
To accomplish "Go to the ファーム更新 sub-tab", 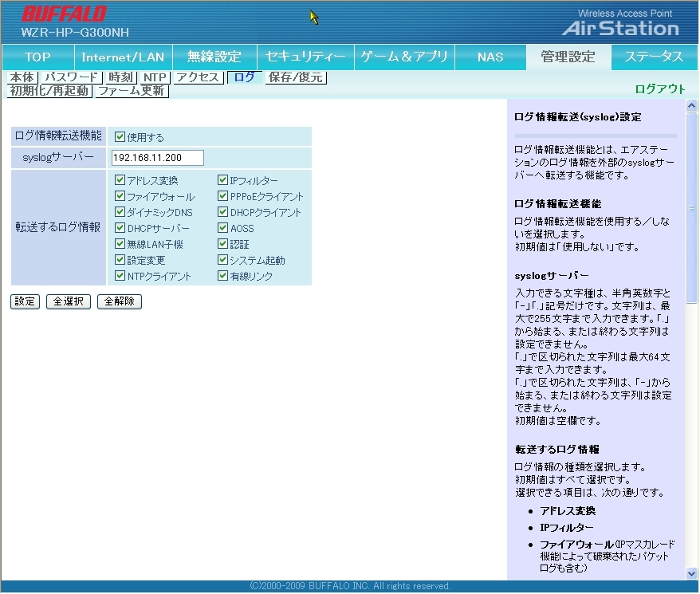I will 132,91.
